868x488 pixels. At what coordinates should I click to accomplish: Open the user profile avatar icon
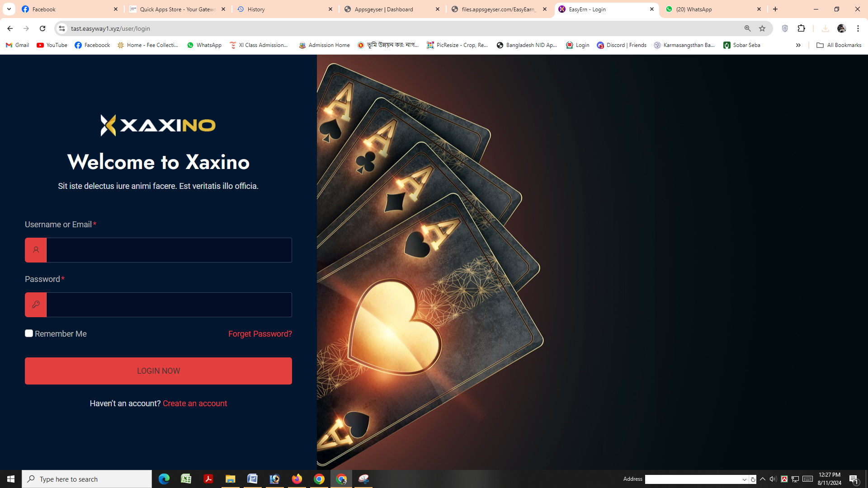841,28
